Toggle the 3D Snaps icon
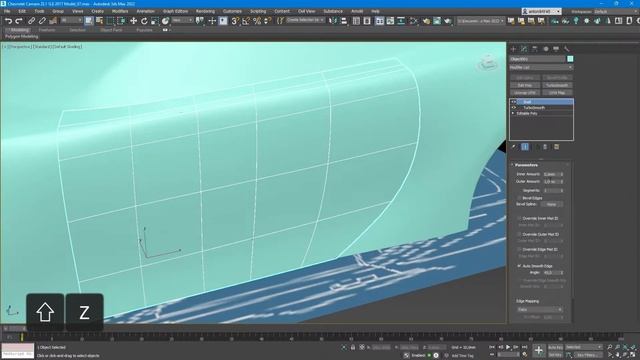This screenshot has width=640, height=360. click(x=235, y=21)
